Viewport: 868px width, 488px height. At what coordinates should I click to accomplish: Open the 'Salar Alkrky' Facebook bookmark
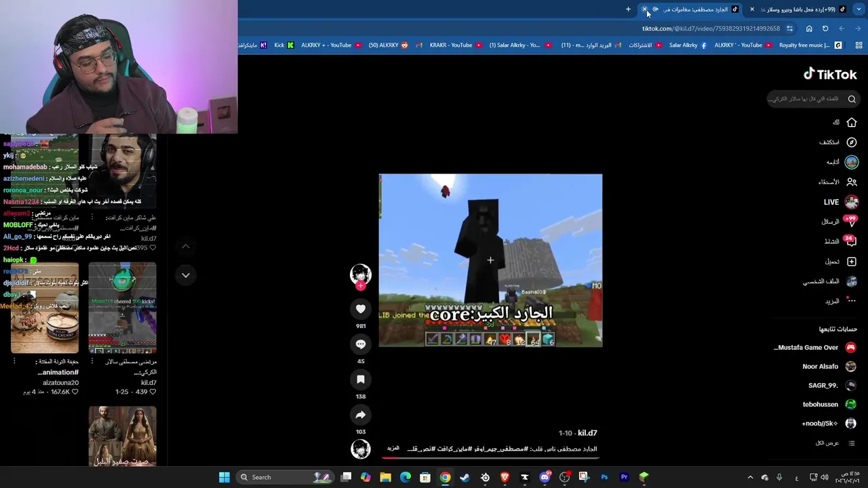[688, 45]
